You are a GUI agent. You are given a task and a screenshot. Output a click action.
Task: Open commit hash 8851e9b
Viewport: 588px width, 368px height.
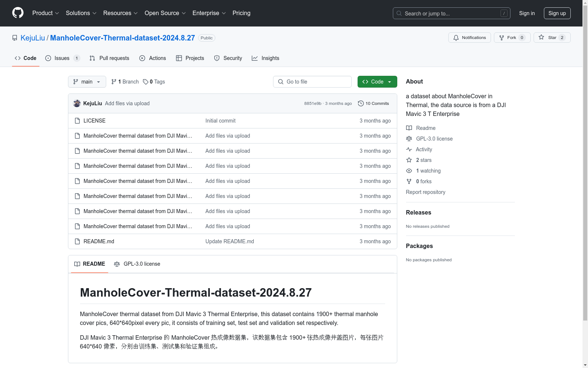click(313, 103)
